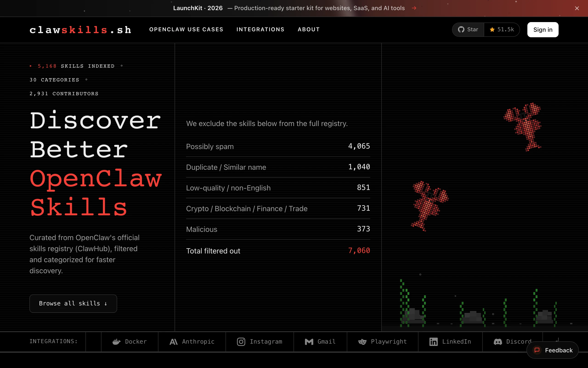The width and height of the screenshot is (588, 368).
Task: Click the 4,065 spam count
Action: [x=359, y=146]
